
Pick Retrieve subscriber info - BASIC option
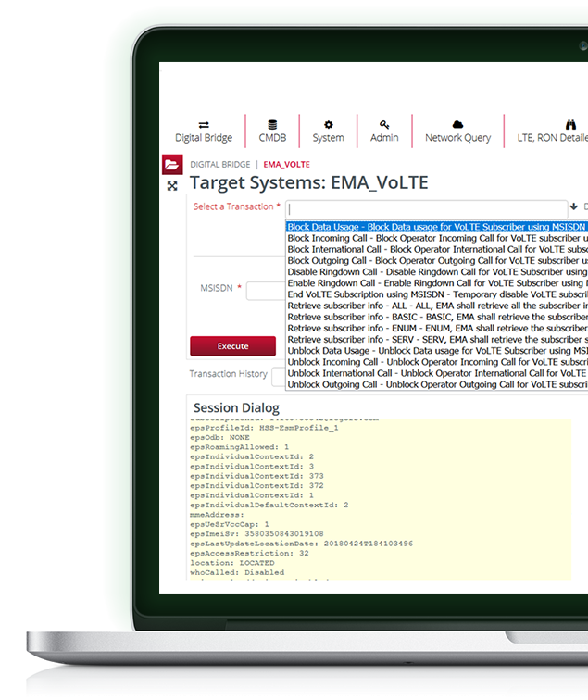[x=436, y=317]
